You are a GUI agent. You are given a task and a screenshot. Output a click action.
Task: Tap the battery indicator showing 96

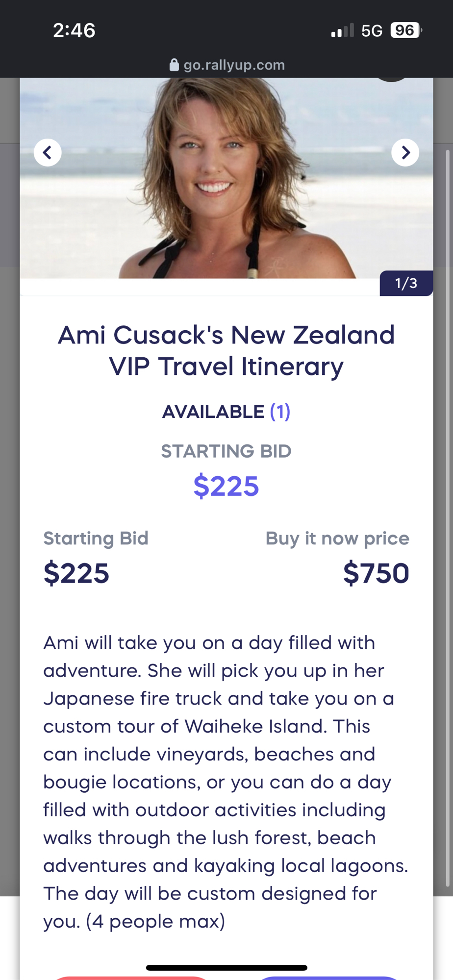(x=405, y=31)
